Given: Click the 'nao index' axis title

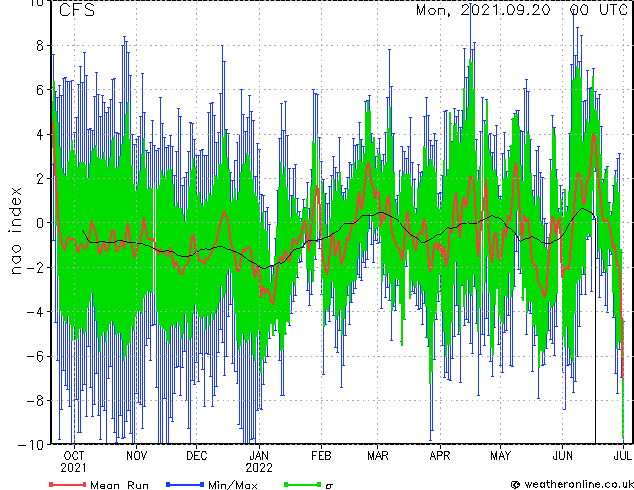Looking at the screenshot, I should pyautogui.click(x=15, y=231).
